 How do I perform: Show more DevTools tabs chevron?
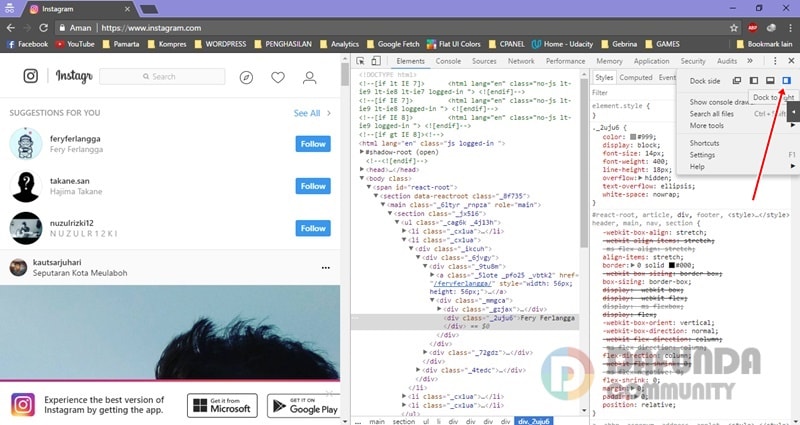tap(749, 61)
